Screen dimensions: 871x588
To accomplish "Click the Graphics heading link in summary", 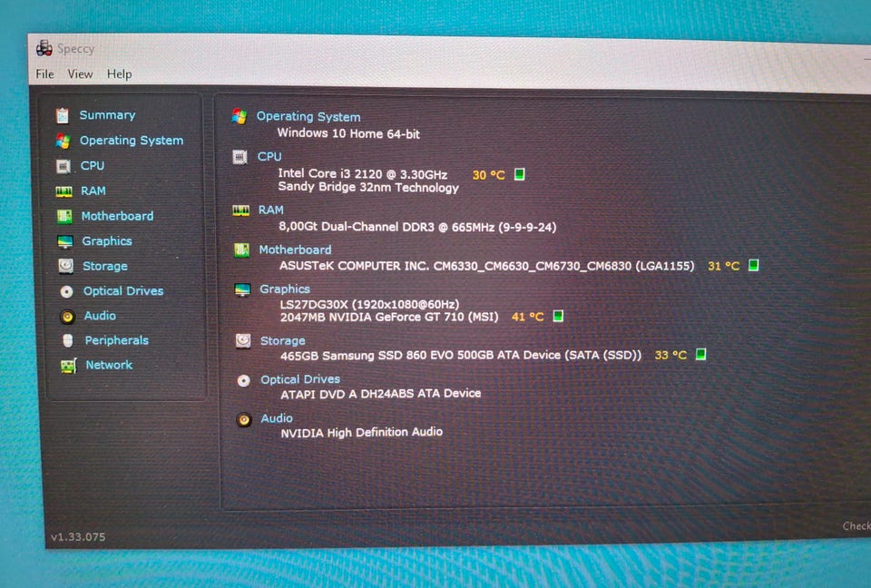I will [x=285, y=289].
